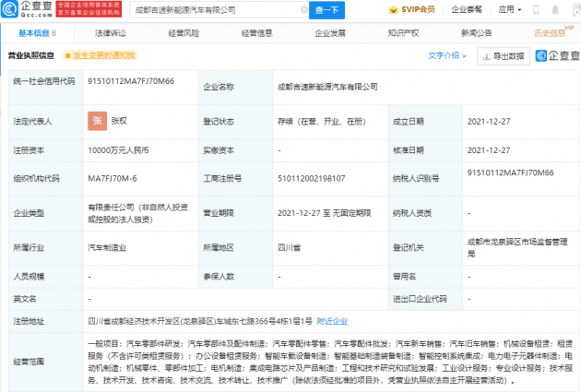
Task: Click the 进出口企业代码 label cell
Action: (425, 299)
